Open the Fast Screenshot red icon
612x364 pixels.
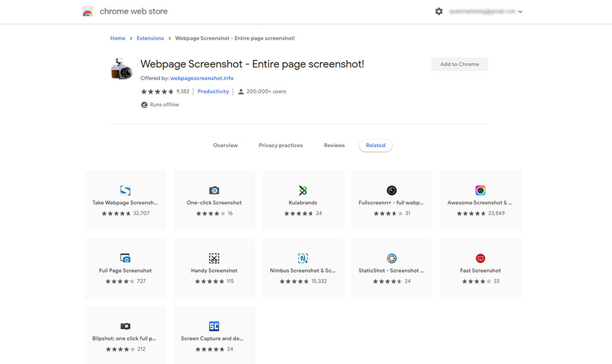click(x=481, y=258)
